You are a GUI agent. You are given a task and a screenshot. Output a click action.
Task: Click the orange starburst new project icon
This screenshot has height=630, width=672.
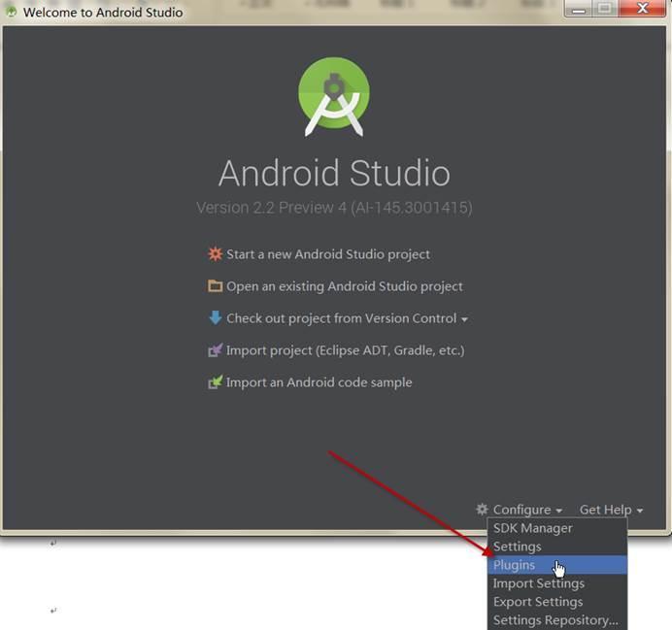coord(215,254)
